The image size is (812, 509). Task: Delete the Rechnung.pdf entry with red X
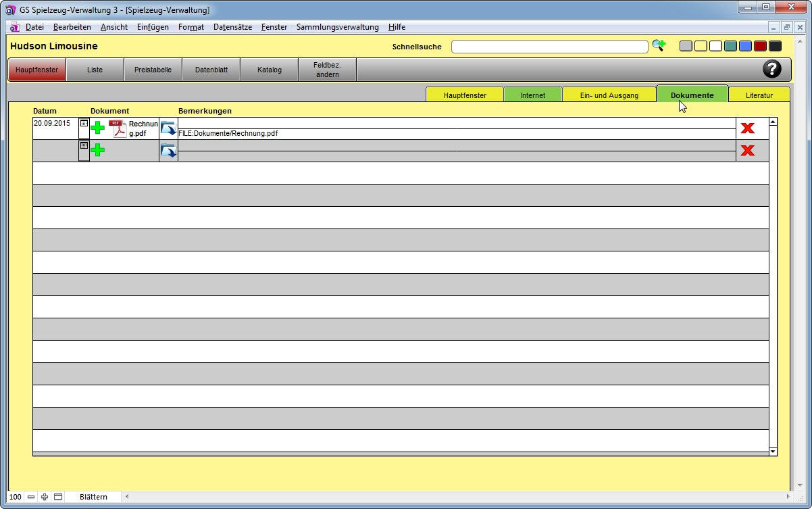(x=747, y=128)
